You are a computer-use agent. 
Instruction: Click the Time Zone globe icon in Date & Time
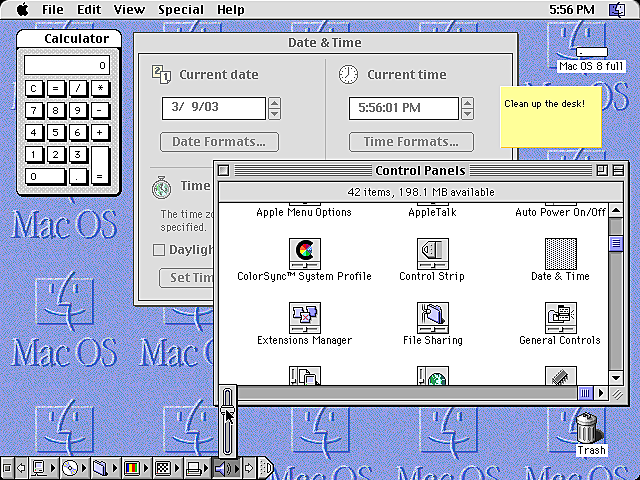(161, 188)
